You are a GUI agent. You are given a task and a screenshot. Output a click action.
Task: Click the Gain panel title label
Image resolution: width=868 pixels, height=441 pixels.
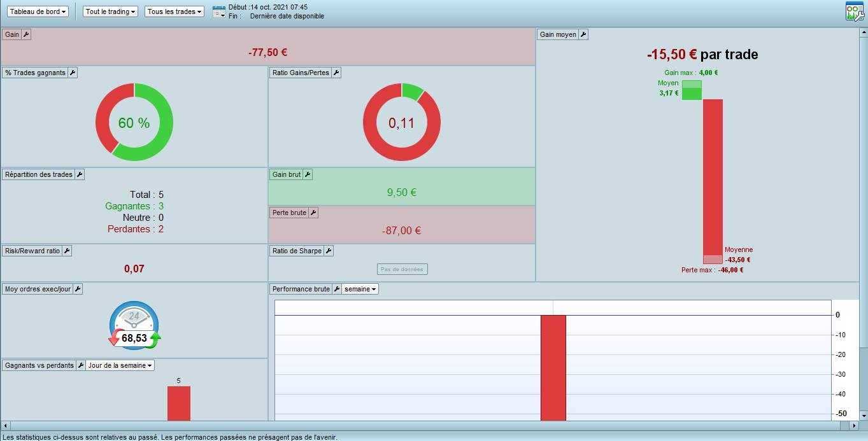pyautogui.click(x=12, y=34)
